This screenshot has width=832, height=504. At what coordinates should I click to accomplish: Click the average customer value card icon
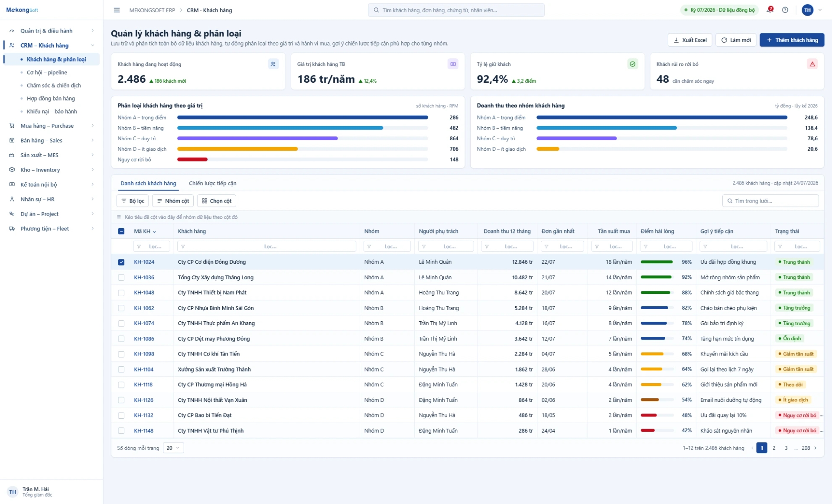point(453,64)
